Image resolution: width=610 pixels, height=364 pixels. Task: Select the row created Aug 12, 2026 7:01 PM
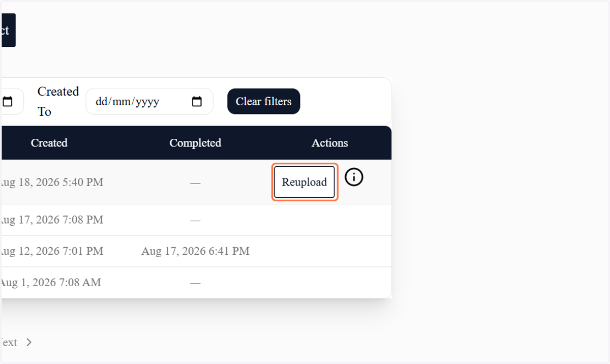(196, 251)
